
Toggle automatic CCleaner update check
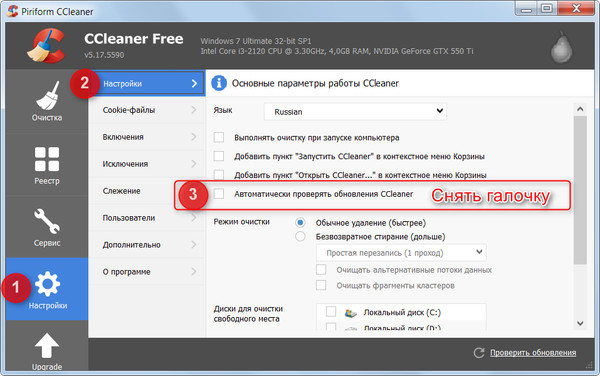point(219,194)
